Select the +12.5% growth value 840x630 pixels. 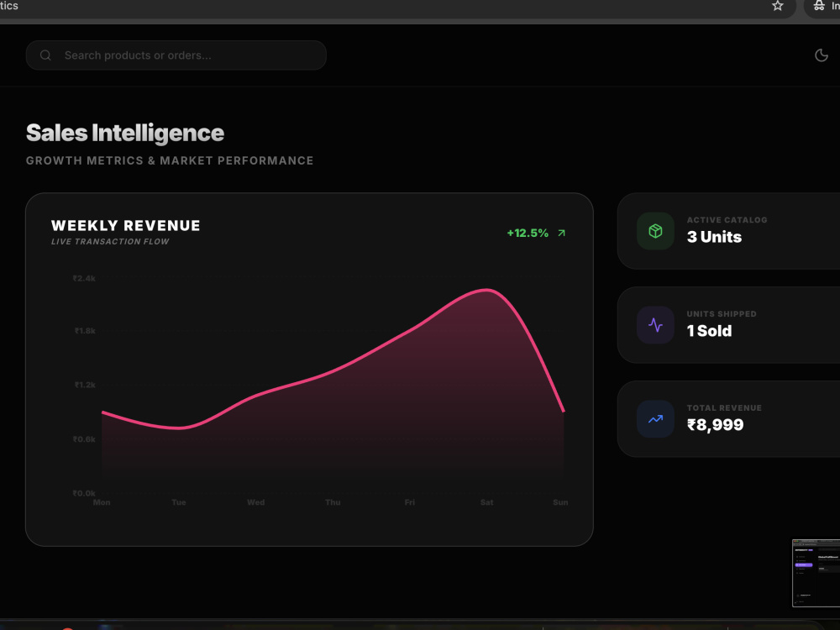(528, 233)
